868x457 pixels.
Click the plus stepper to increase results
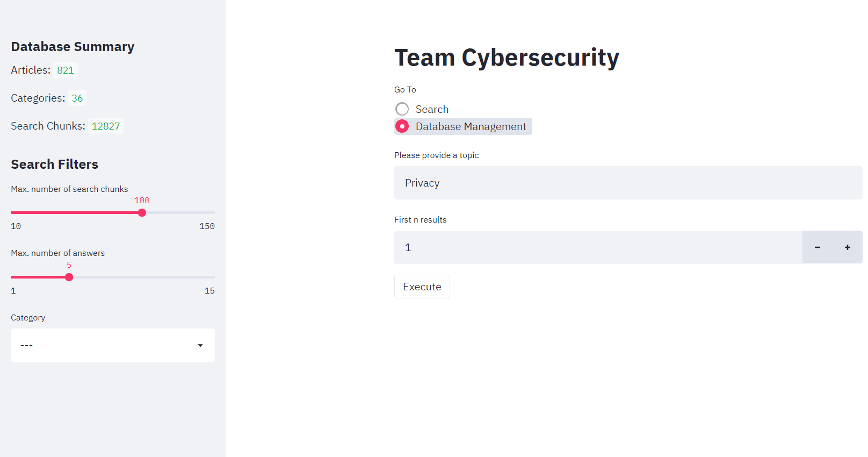coord(847,247)
